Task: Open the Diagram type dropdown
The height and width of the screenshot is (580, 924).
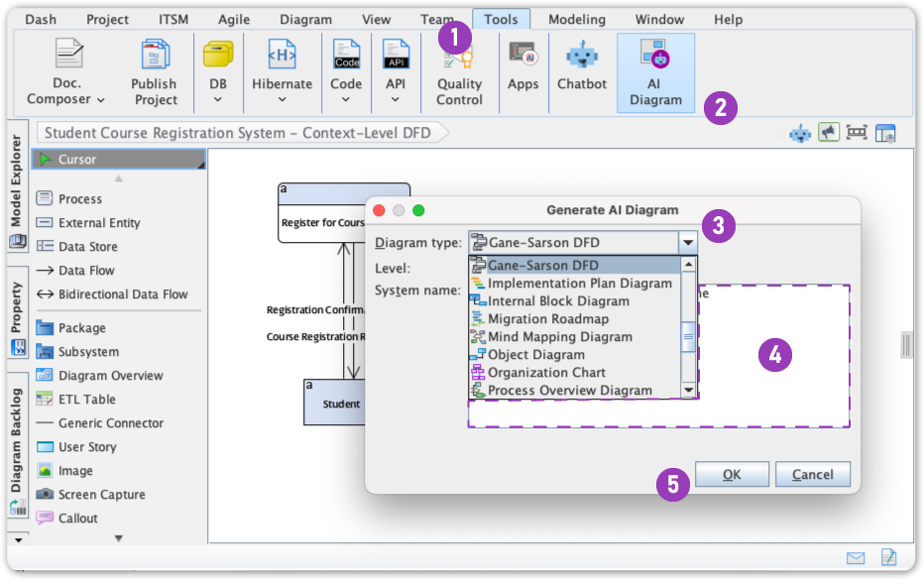Action: (688, 242)
